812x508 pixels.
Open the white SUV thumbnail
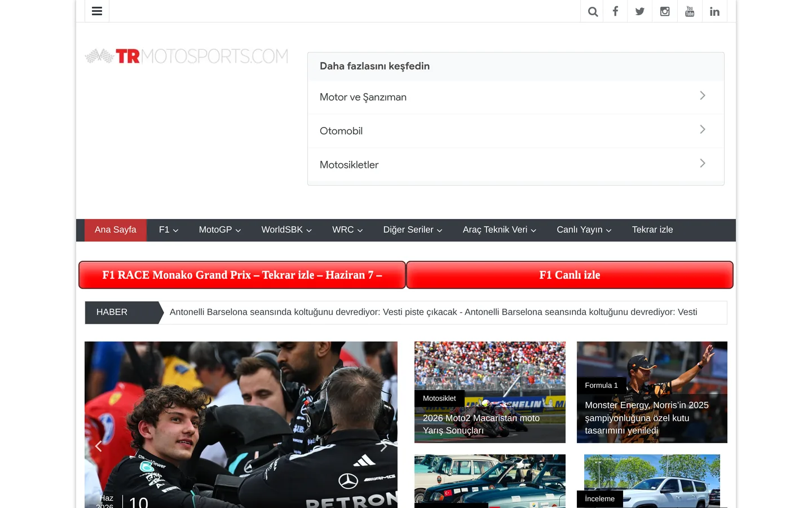(652, 481)
